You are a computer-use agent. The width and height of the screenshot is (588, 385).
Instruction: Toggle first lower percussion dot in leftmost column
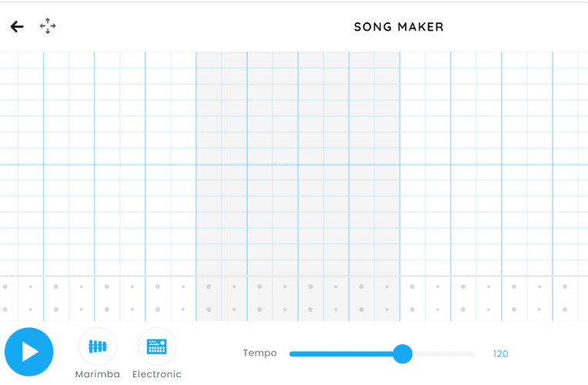coord(5,310)
